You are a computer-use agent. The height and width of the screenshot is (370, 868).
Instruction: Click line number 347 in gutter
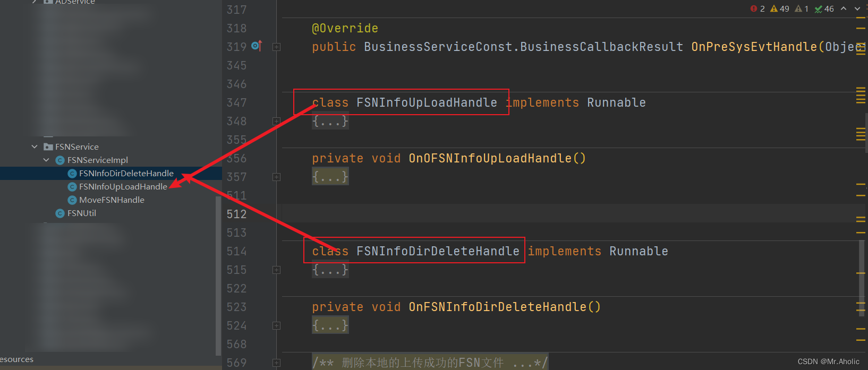[236, 102]
